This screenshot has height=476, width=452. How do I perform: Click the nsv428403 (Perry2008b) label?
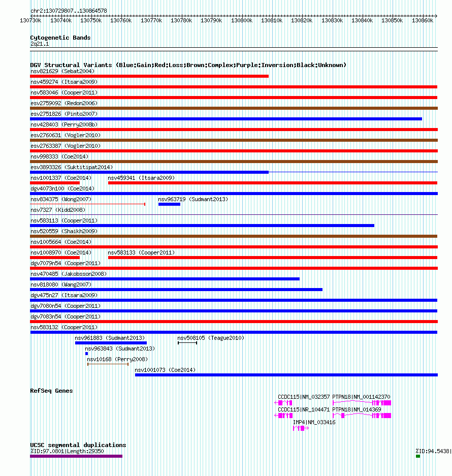[x=64, y=124]
